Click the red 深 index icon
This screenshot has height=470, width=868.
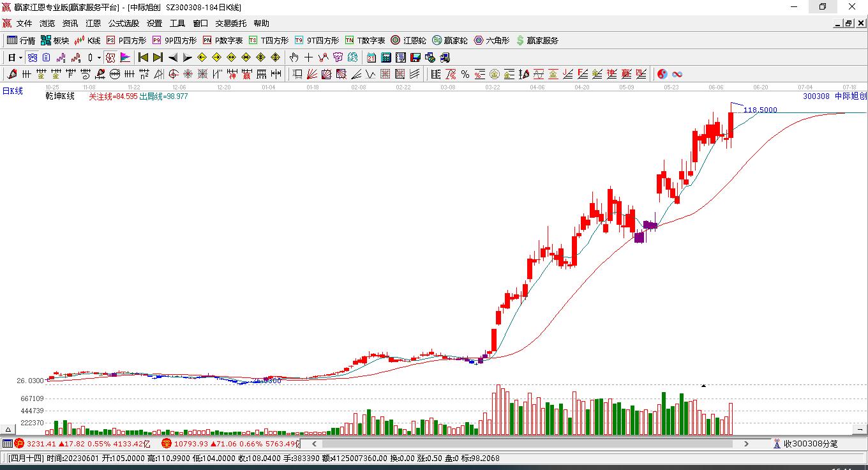(167, 443)
